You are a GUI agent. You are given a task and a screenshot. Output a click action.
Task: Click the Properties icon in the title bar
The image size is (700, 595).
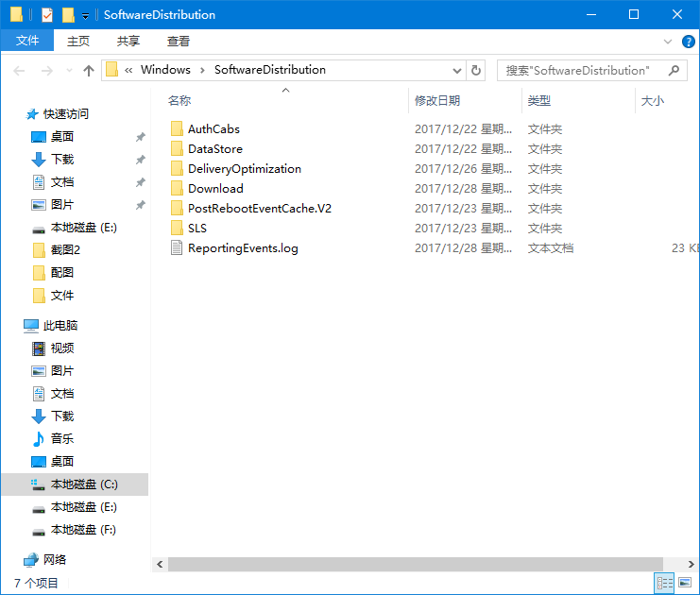pyautogui.click(x=47, y=15)
